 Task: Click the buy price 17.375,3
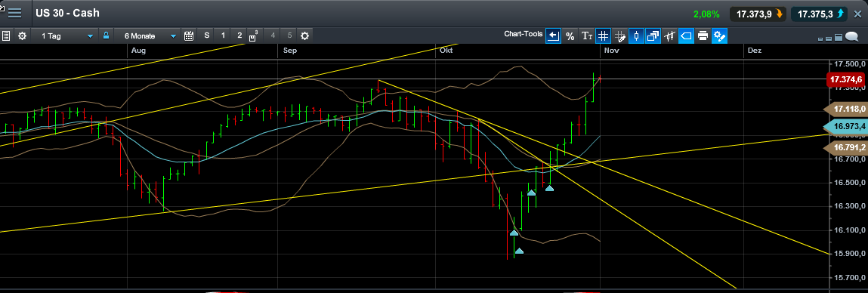pyautogui.click(x=819, y=14)
